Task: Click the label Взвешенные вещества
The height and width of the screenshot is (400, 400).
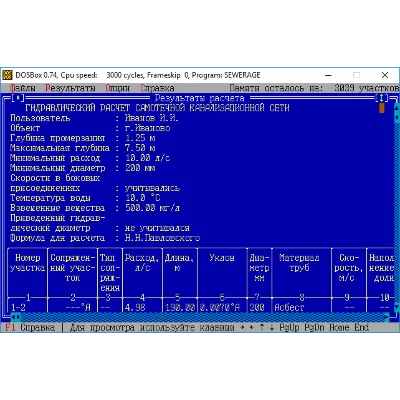Action: (x=57, y=208)
